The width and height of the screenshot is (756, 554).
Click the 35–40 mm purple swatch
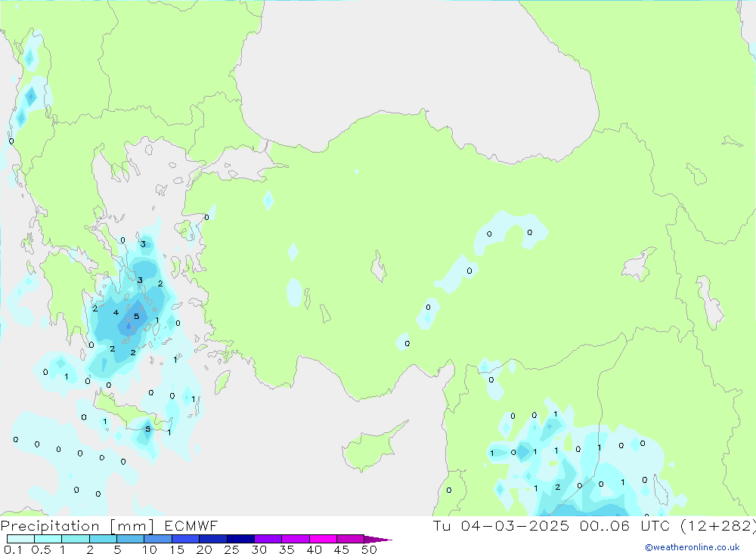296,539
